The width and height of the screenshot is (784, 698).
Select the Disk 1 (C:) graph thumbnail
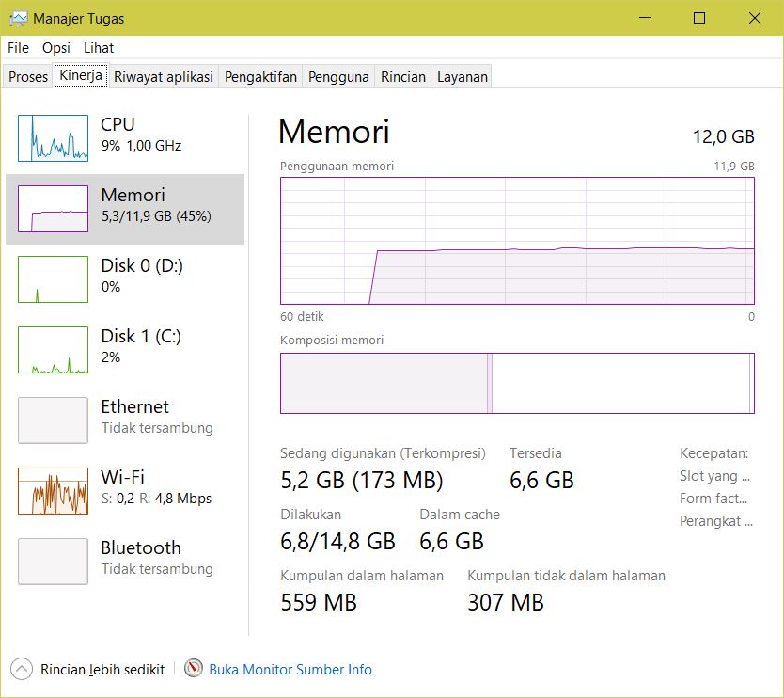53,350
